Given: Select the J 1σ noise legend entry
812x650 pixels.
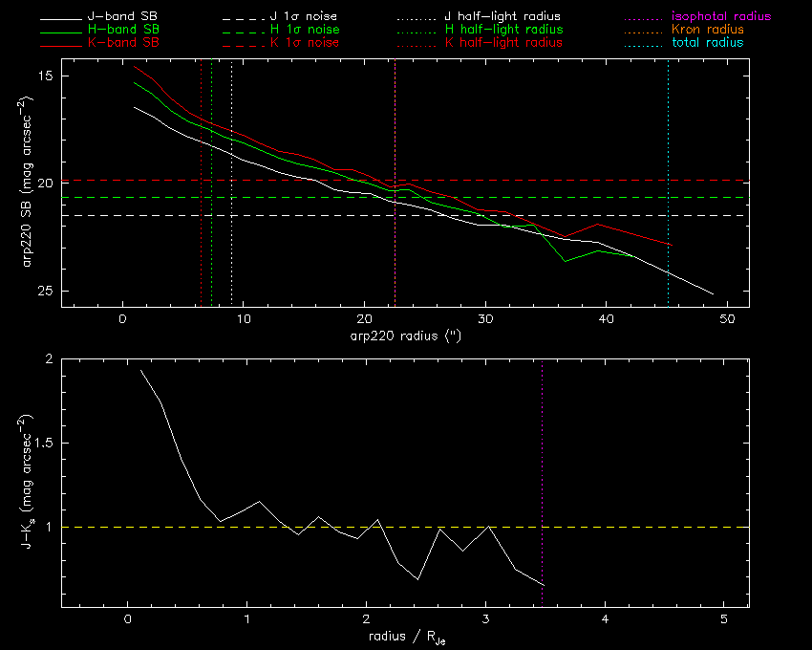Looking at the screenshot, I should pos(300,17).
